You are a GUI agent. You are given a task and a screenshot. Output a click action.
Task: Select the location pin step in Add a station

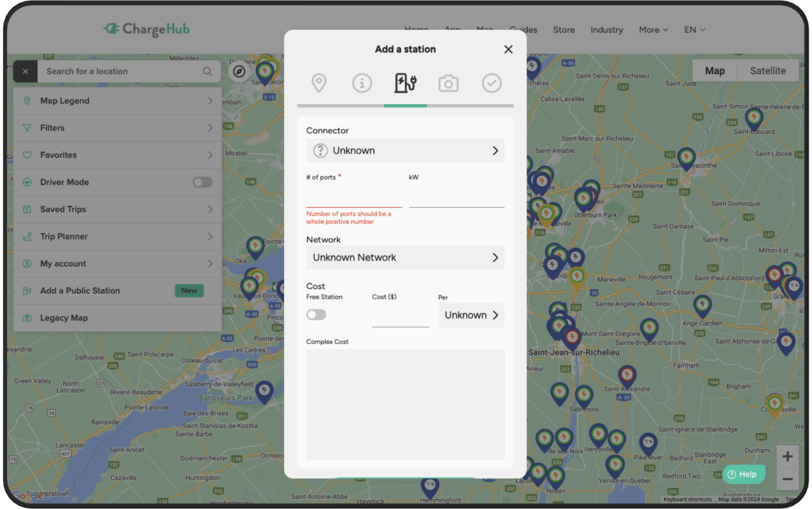click(x=319, y=83)
